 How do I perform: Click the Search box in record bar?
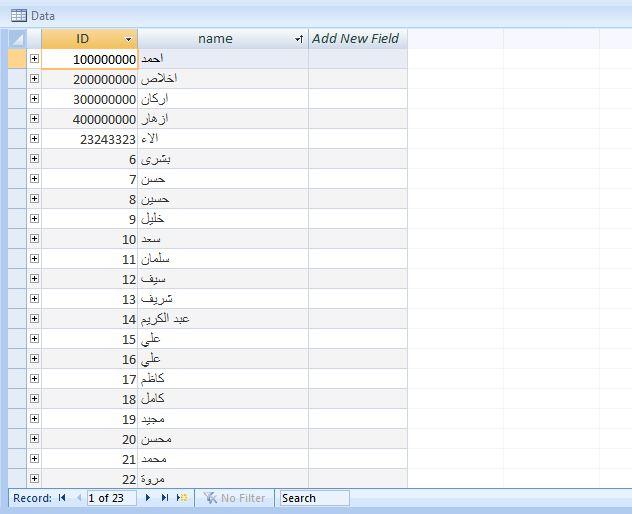pyautogui.click(x=314, y=498)
